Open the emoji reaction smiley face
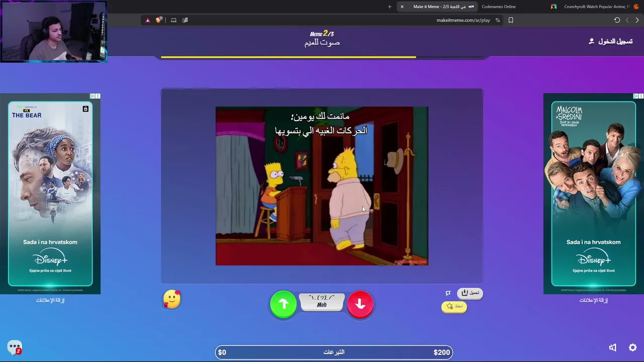The height and width of the screenshot is (362, 644). point(172,299)
